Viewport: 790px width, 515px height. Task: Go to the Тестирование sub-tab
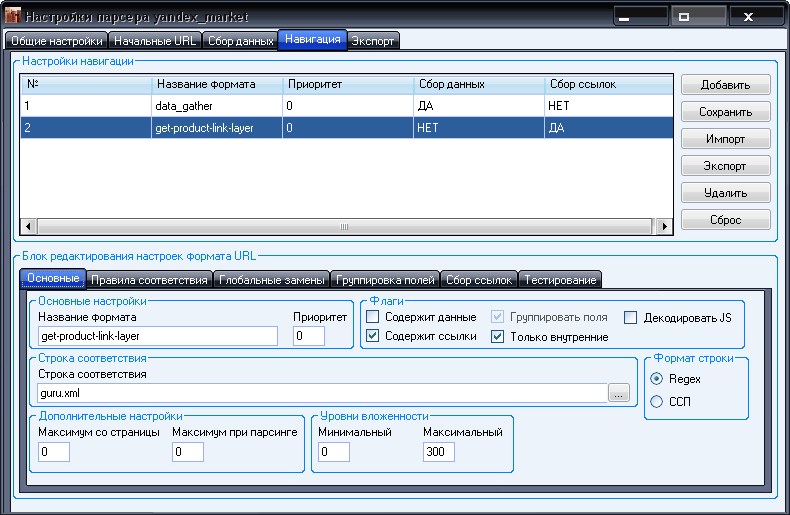[560, 279]
